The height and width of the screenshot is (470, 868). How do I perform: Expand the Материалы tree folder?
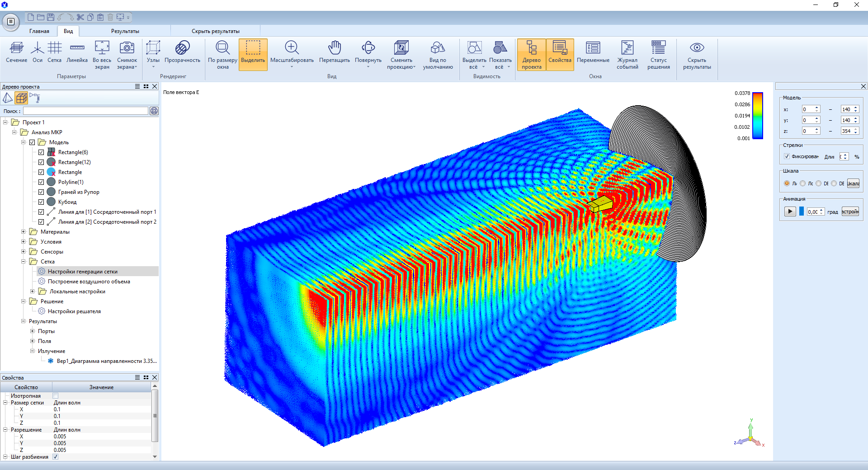tap(24, 232)
